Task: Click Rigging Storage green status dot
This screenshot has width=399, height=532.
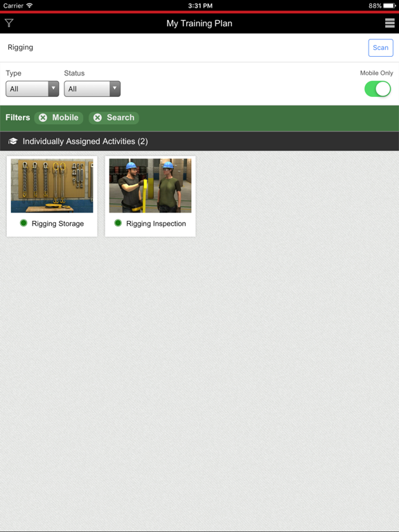Action: click(24, 223)
